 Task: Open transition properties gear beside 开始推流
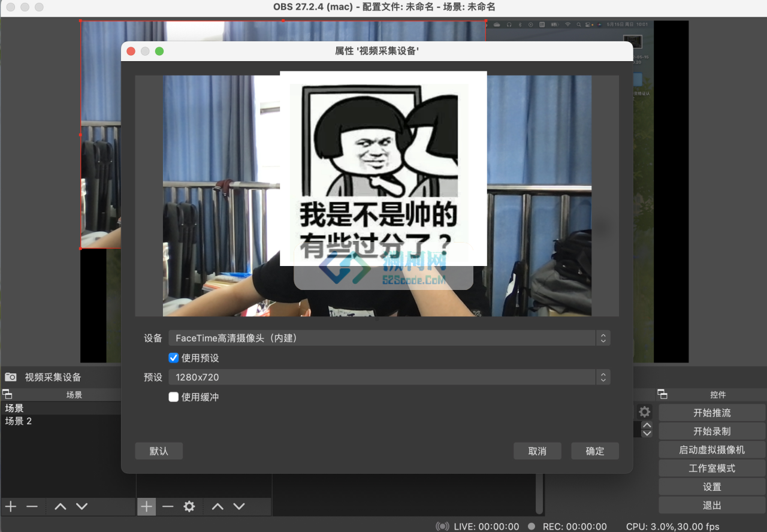(644, 412)
